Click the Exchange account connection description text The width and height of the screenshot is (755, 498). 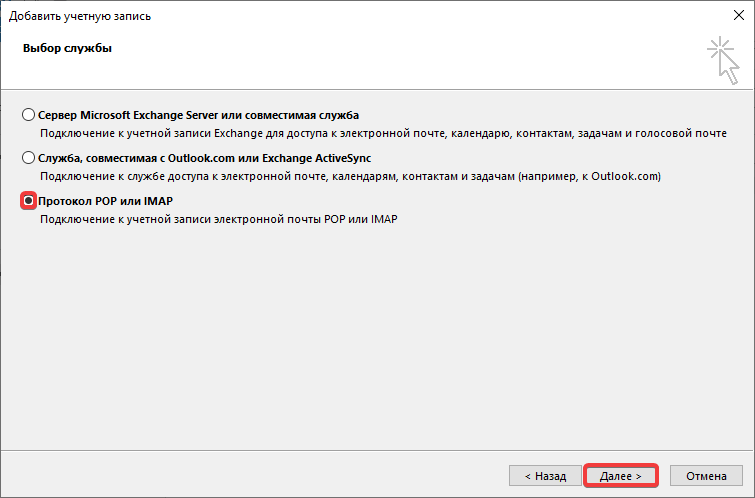(382, 133)
